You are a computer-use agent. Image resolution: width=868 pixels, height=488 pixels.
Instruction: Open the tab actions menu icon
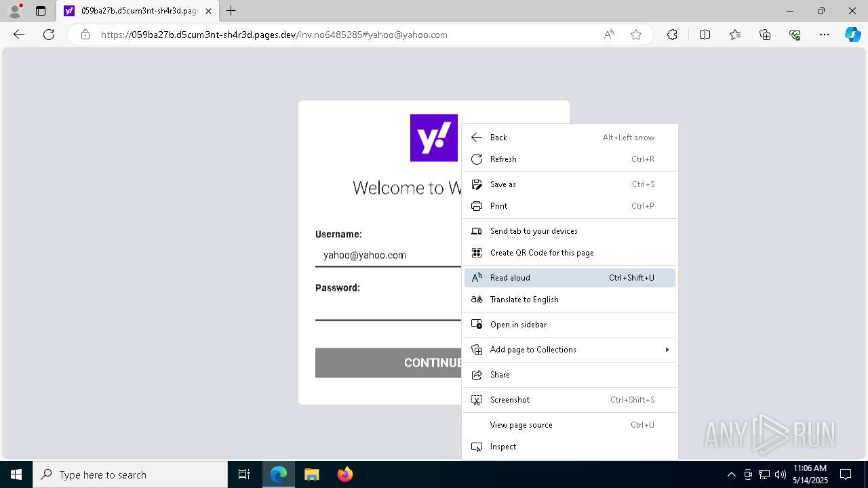tap(41, 11)
